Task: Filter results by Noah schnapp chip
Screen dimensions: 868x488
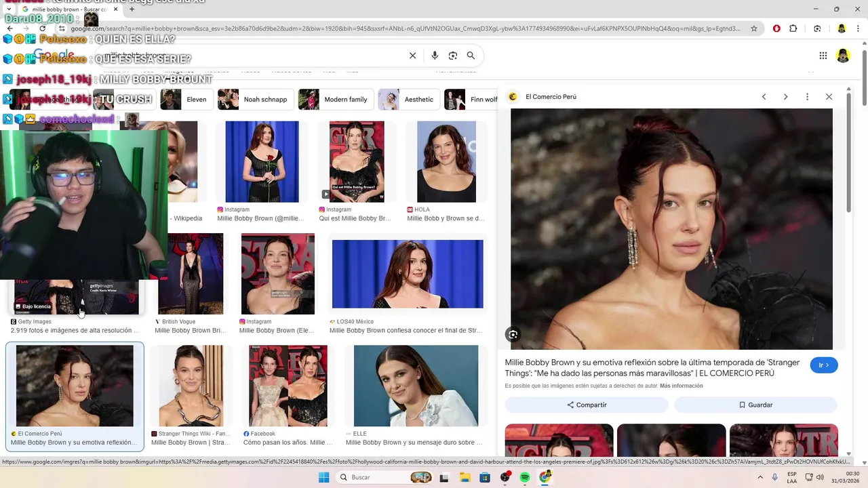Action: pos(256,100)
